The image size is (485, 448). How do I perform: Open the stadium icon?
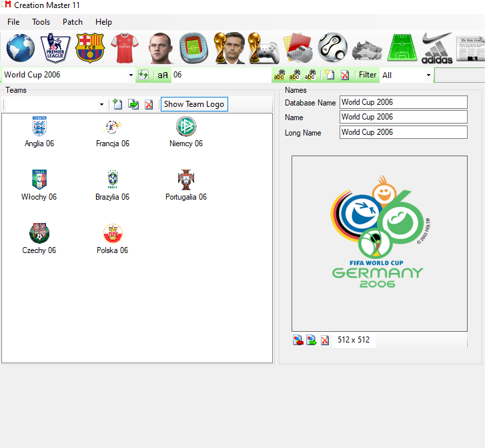193,48
